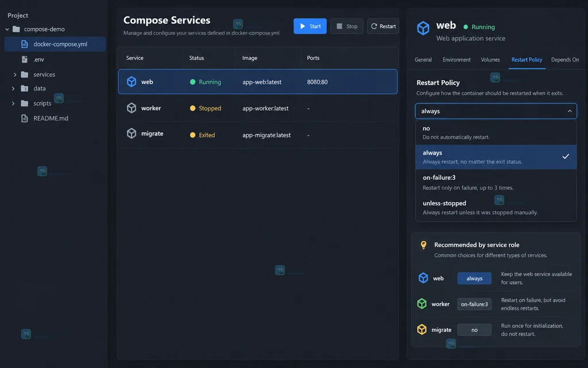Click the web service cube icon in table
Image resolution: width=588 pixels, height=368 pixels.
(131, 82)
